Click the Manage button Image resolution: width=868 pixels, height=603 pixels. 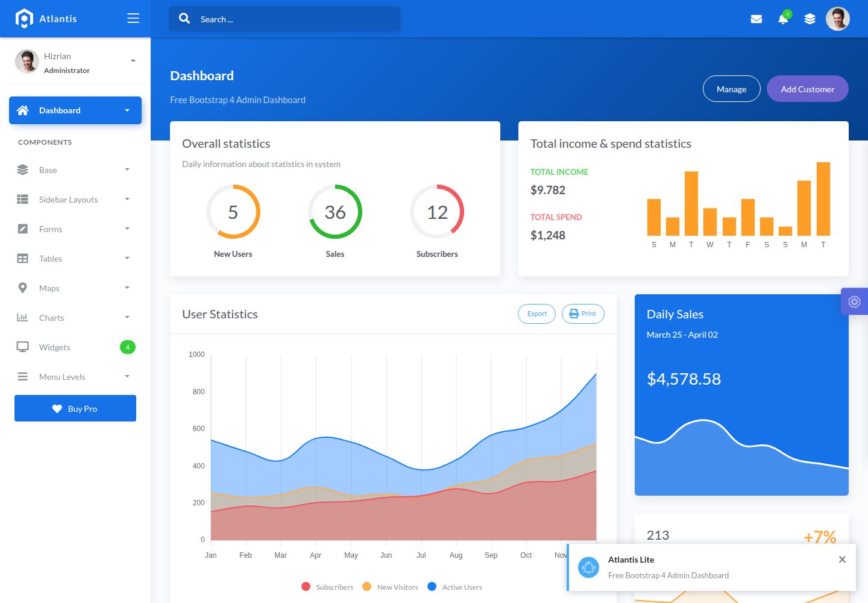[732, 89]
